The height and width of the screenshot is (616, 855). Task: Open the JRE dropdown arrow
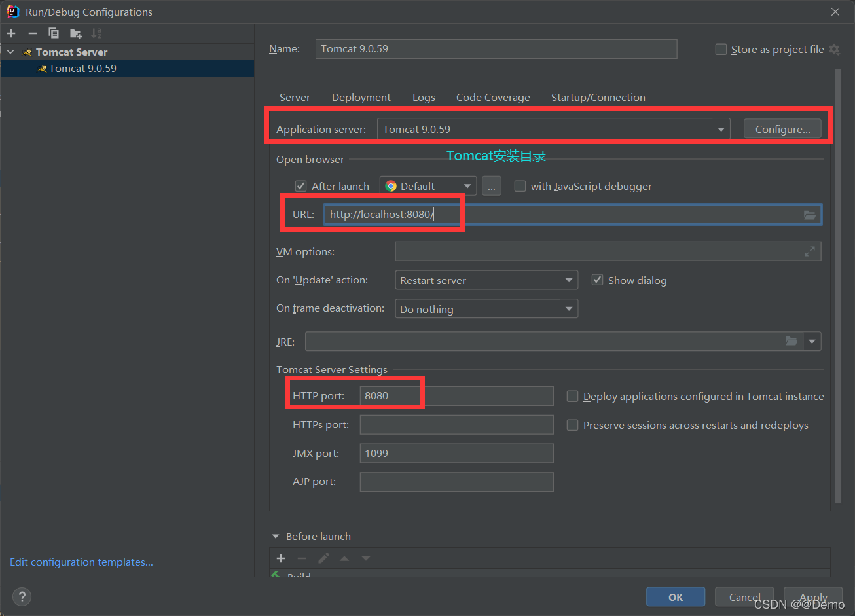tap(812, 341)
